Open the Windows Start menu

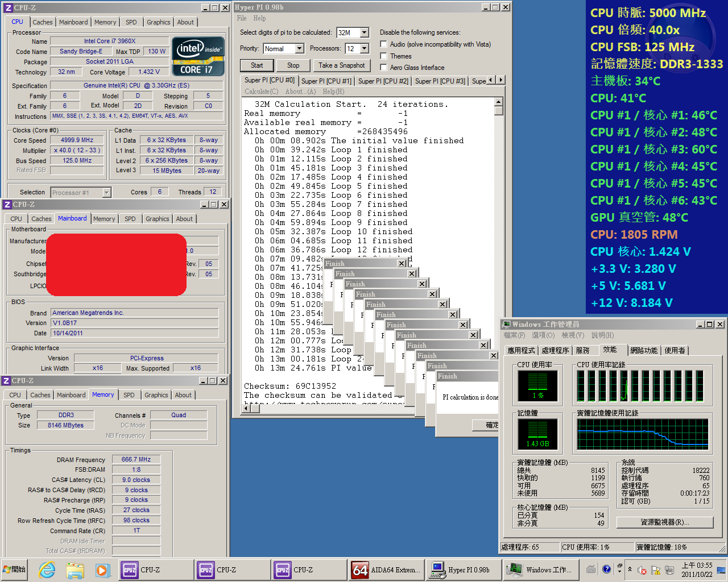click(x=15, y=569)
